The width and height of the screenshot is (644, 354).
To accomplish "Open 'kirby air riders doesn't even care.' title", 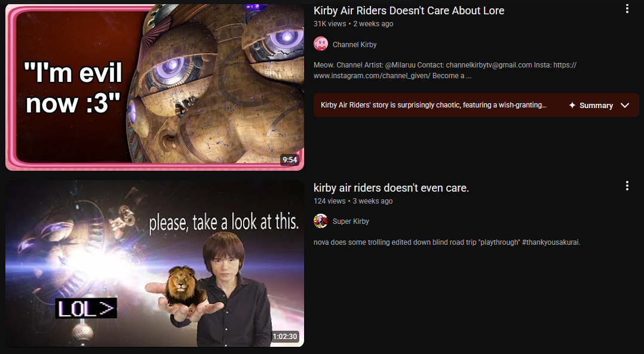I will tap(391, 188).
